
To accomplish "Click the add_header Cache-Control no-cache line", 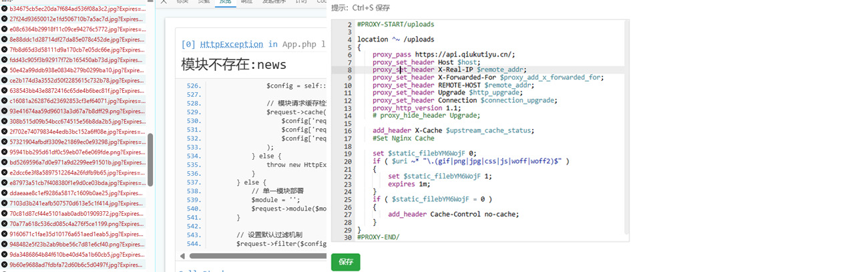I will click(x=453, y=214).
